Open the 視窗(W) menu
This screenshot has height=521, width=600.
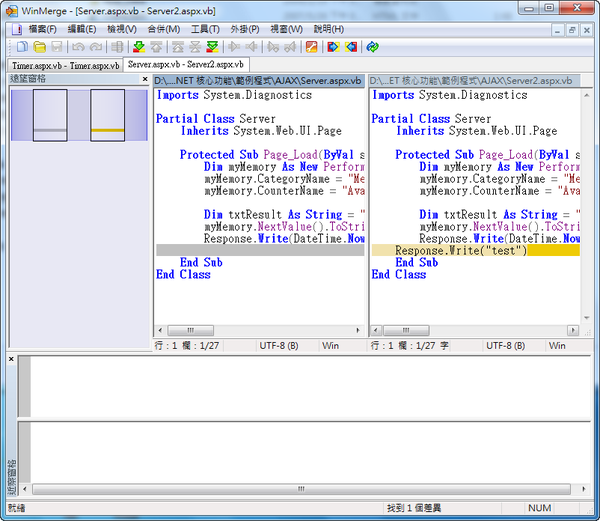click(286, 29)
